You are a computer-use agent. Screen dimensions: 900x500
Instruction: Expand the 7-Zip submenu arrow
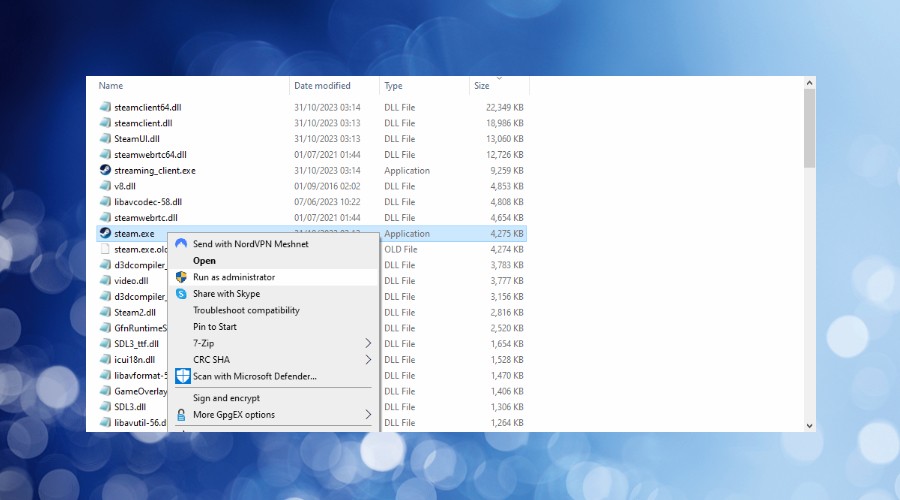[x=368, y=343]
